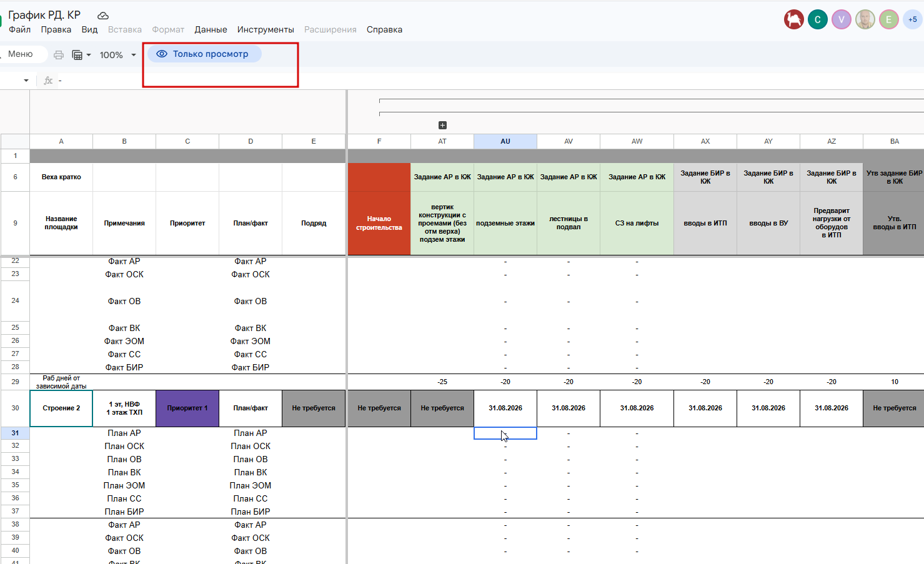Viewport: 924px width, 564px height.
Task: Show the +5 more collaborators badge
Action: pyautogui.click(x=913, y=19)
